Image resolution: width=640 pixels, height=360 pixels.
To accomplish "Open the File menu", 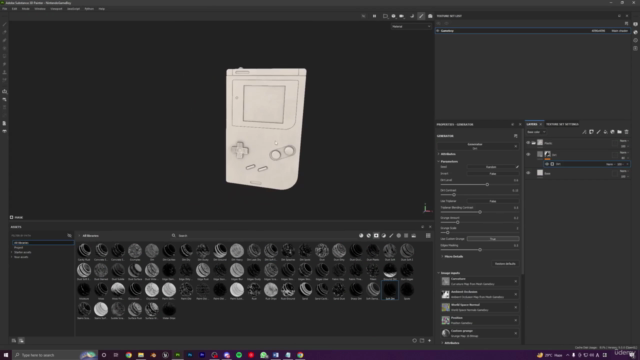I will [x=4, y=9].
